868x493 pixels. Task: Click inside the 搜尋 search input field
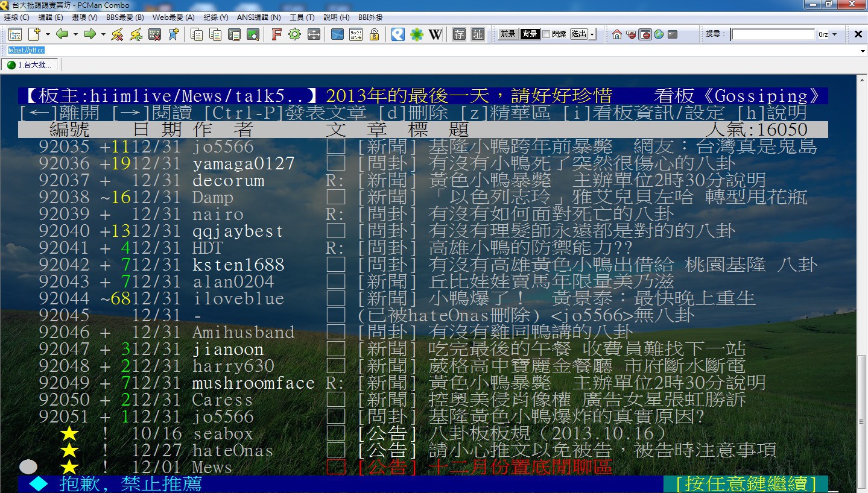(x=773, y=34)
